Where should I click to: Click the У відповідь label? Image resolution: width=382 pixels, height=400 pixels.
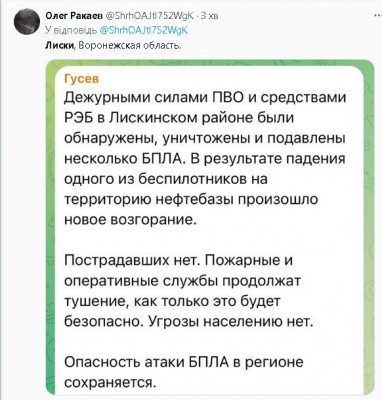click(71, 30)
